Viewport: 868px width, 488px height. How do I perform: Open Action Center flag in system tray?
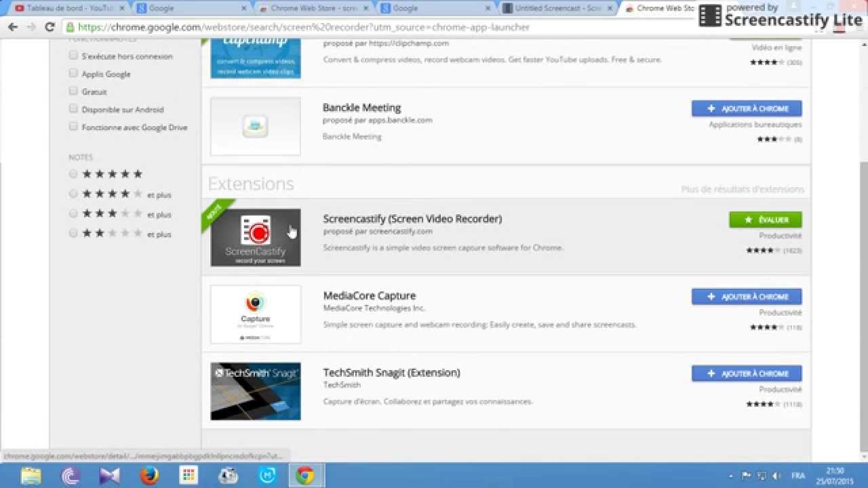coord(747,476)
